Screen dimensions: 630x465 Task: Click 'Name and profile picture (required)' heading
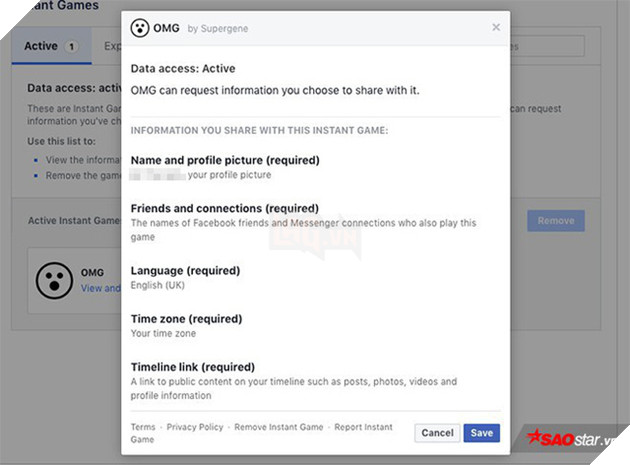[x=225, y=160]
